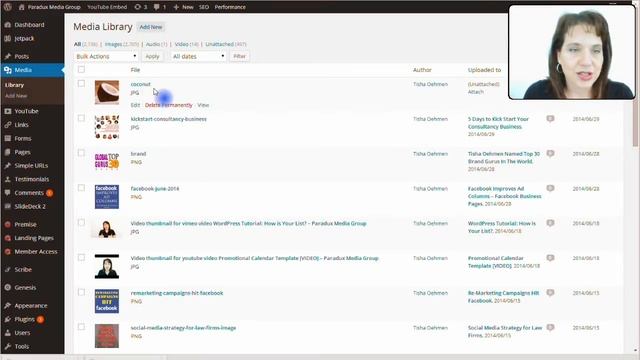
Task: Open the Forms icon in sidebar
Action: (8, 138)
